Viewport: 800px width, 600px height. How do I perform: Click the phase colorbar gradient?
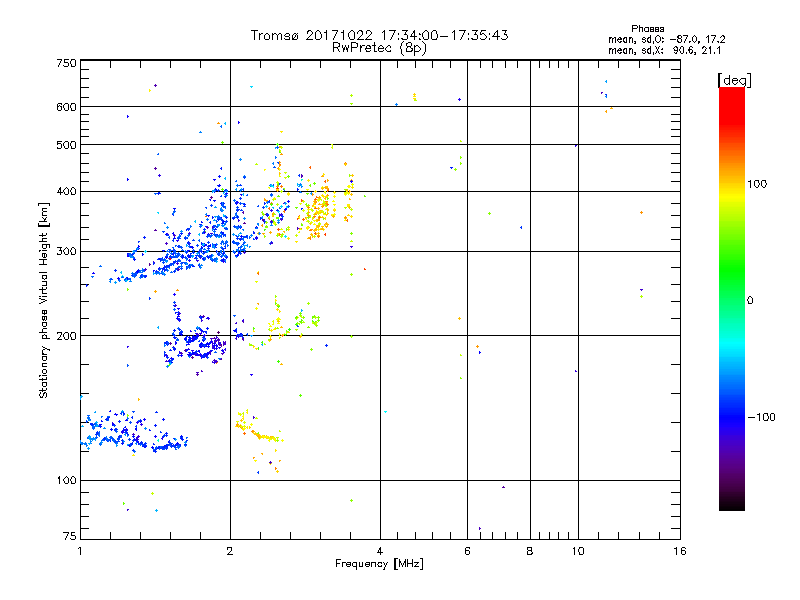732,298
